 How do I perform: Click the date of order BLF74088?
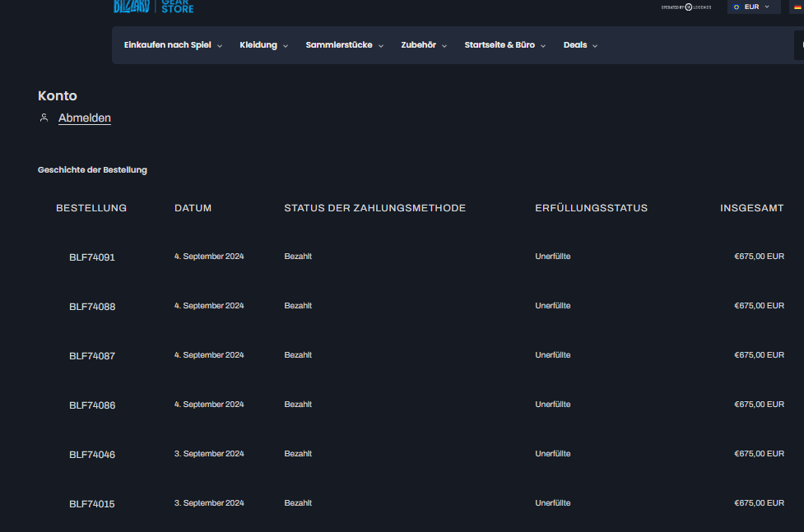click(x=209, y=305)
